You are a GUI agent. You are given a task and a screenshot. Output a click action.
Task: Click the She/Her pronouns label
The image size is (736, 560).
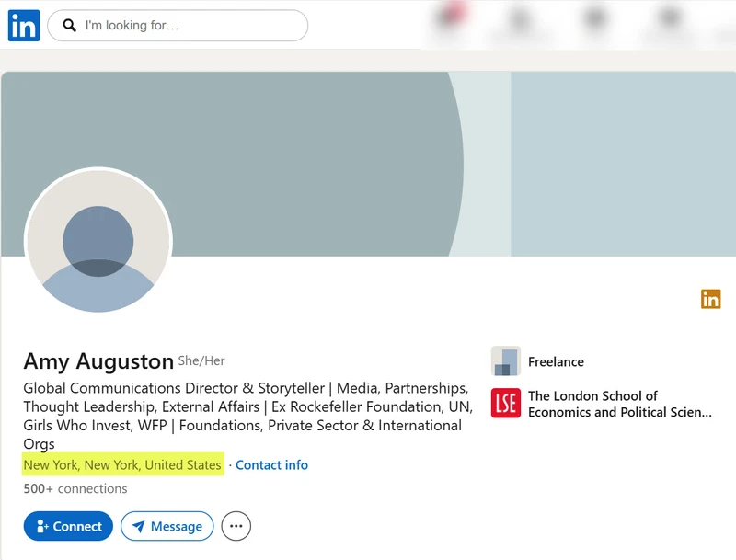201,360
